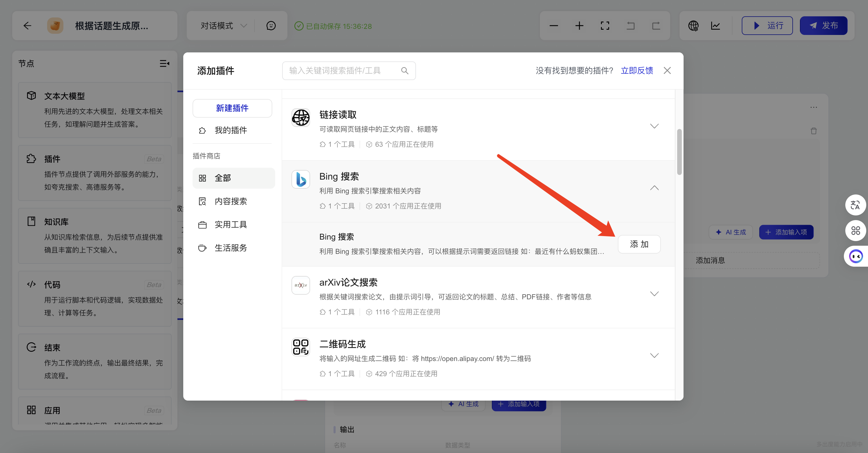Open 我的插件 section

[x=231, y=130]
